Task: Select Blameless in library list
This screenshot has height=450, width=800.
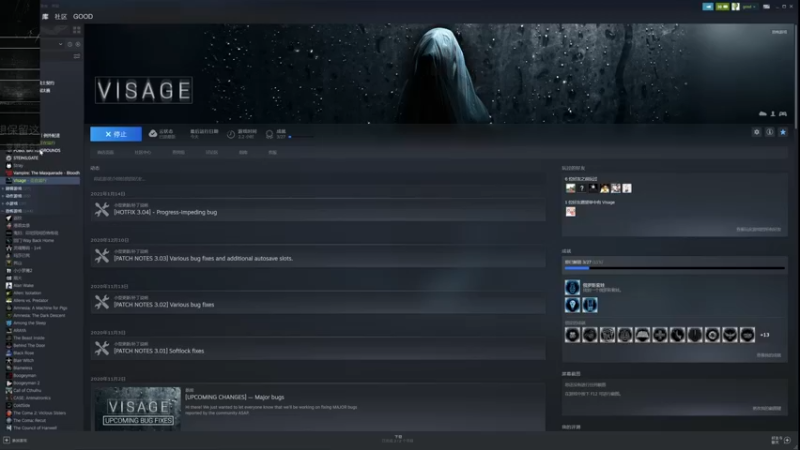Action: coord(22,368)
